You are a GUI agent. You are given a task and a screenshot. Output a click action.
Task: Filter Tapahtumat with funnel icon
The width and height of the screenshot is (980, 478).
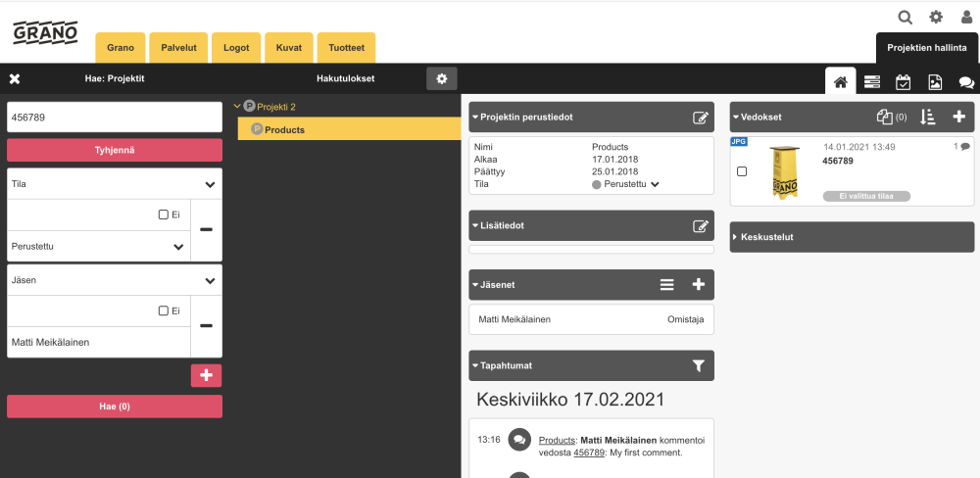tap(699, 366)
